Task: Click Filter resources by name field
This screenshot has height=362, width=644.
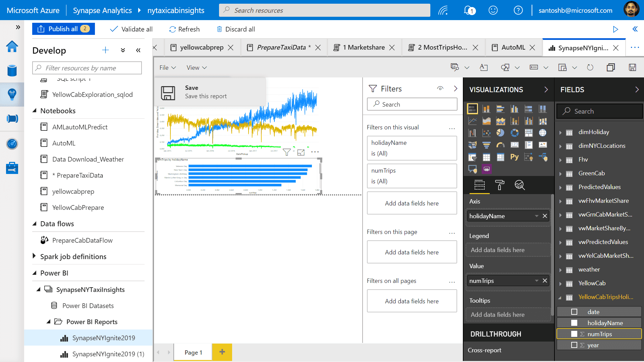Action: [87, 68]
